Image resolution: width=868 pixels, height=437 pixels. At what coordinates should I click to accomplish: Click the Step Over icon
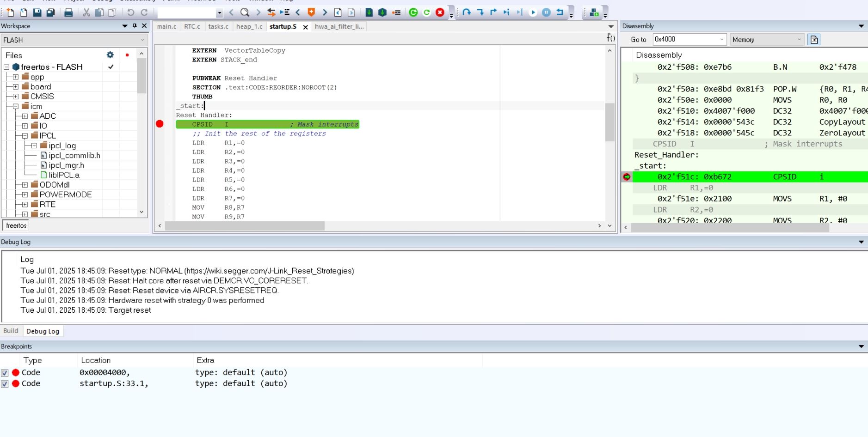click(x=467, y=12)
